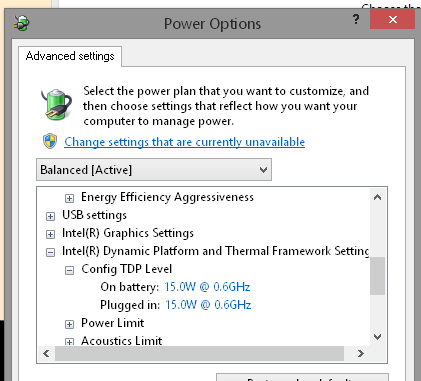Click the green battery plug icon
This screenshot has width=421, height=381.
[56, 104]
